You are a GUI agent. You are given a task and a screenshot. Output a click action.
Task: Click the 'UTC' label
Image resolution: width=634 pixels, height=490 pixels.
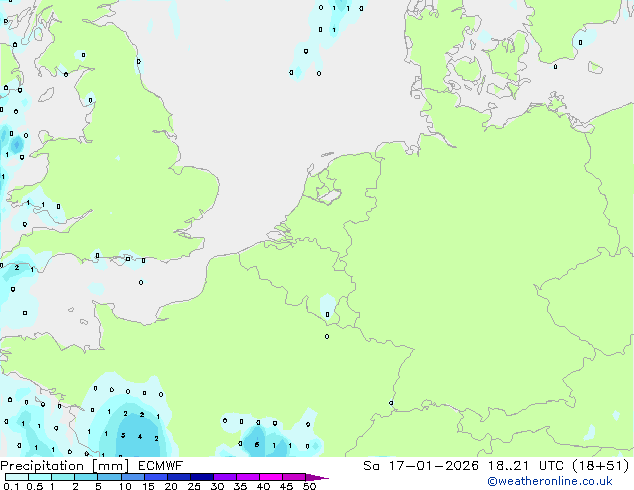pyautogui.click(x=551, y=466)
